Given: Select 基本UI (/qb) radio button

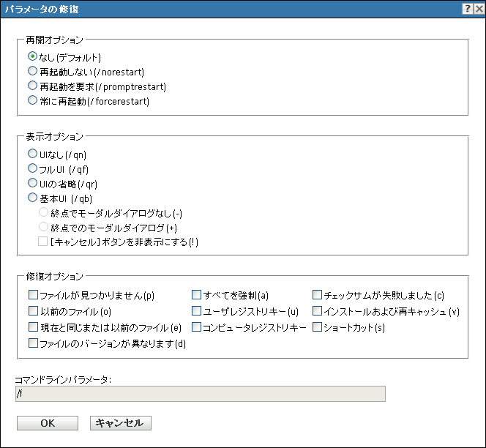Looking at the screenshot, I should pyautogui.click(x=32, y=198).
